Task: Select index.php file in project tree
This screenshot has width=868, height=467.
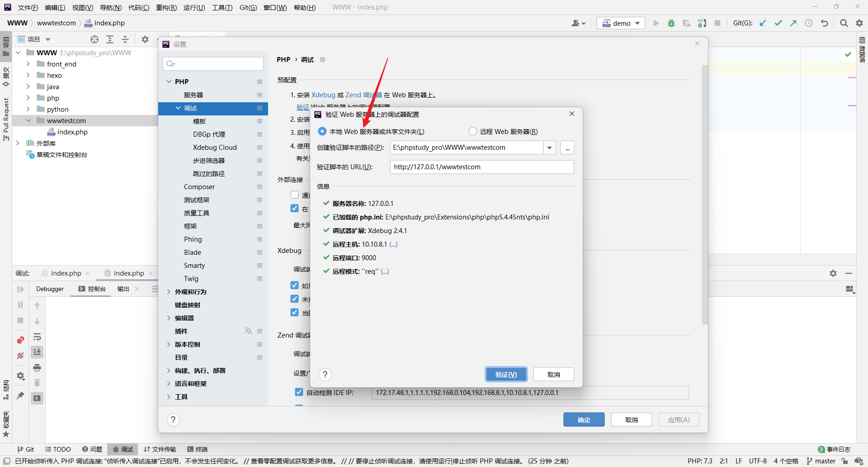Action: (72, 132)
